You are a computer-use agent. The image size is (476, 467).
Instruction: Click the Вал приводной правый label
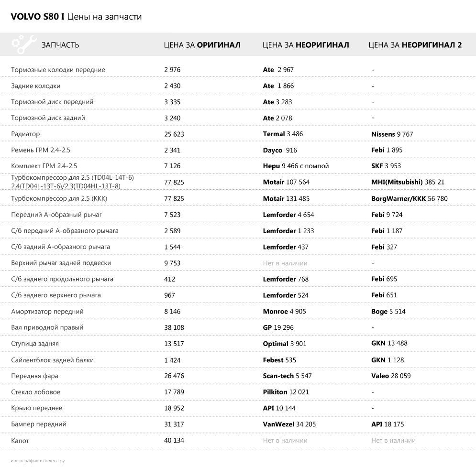click(x=47, y=327)
